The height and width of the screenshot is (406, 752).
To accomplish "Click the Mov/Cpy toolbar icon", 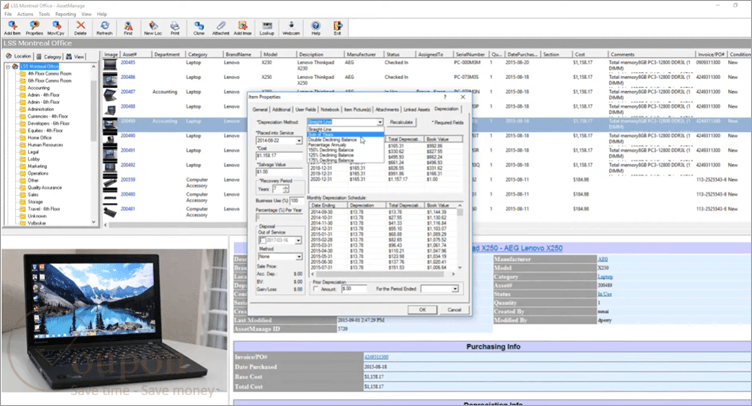I will click(x=56, y=28).
